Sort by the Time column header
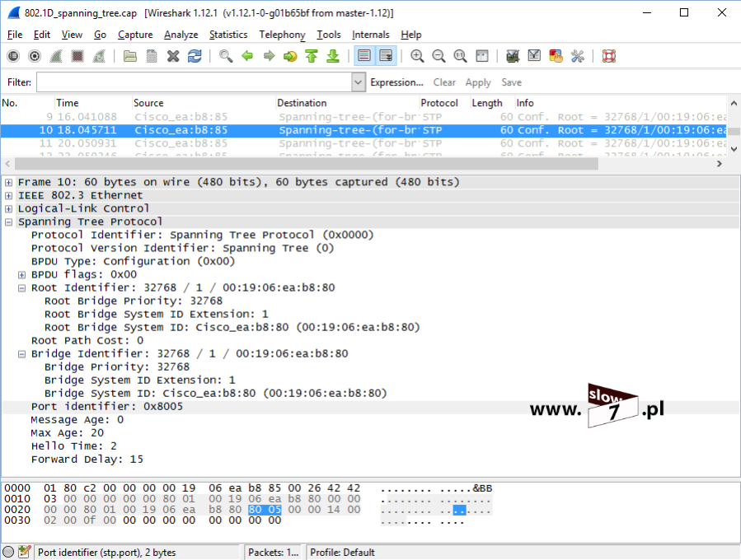This screenshot has width=741, height=560. (x=93, y=103)
